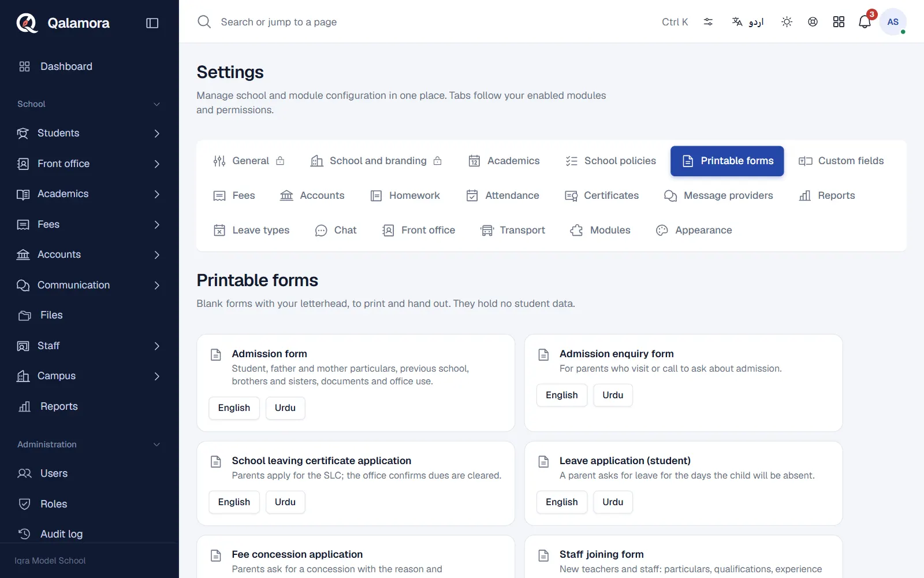
Task: Collapse the School group header
Action: coord(90,104)
